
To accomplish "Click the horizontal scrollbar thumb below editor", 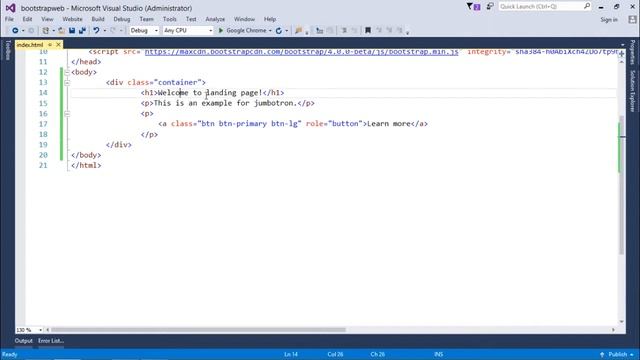I will pyautogui.click(x=198, y=330).
